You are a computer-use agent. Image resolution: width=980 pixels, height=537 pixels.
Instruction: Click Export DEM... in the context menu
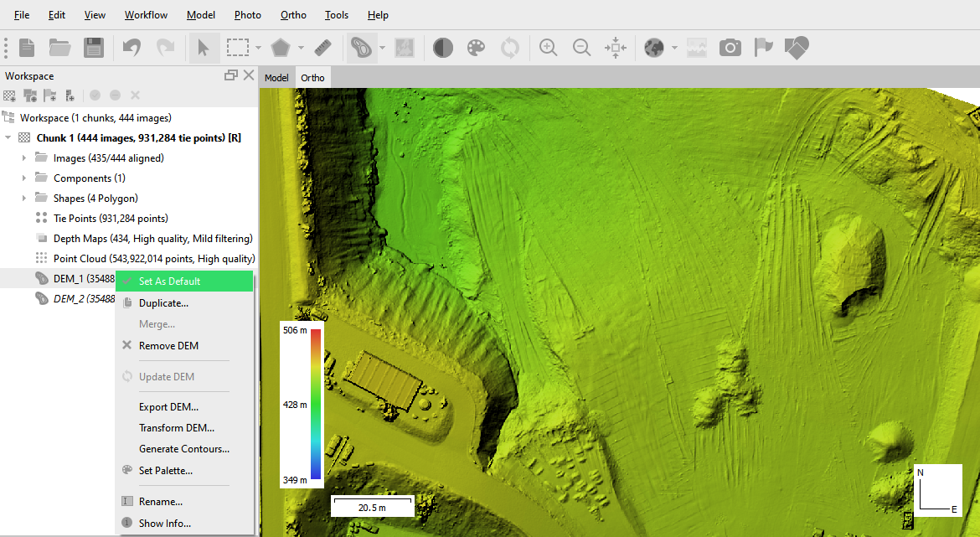[x=168, y=407]
